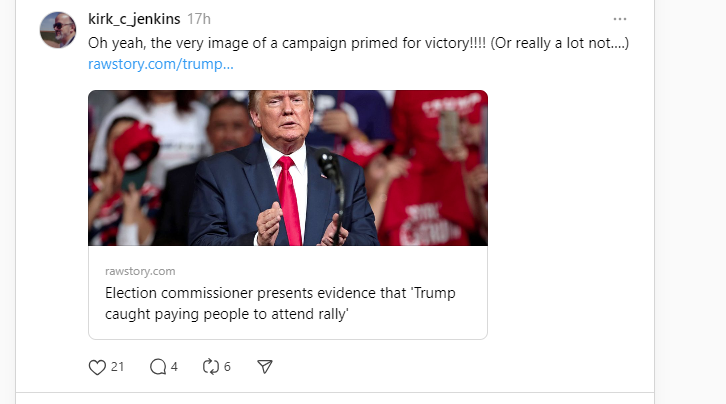Image resolution: width=726 pixels, height=404 pixels.
Task: Repost using the circular arrows icon
Action: coord(210,367)
